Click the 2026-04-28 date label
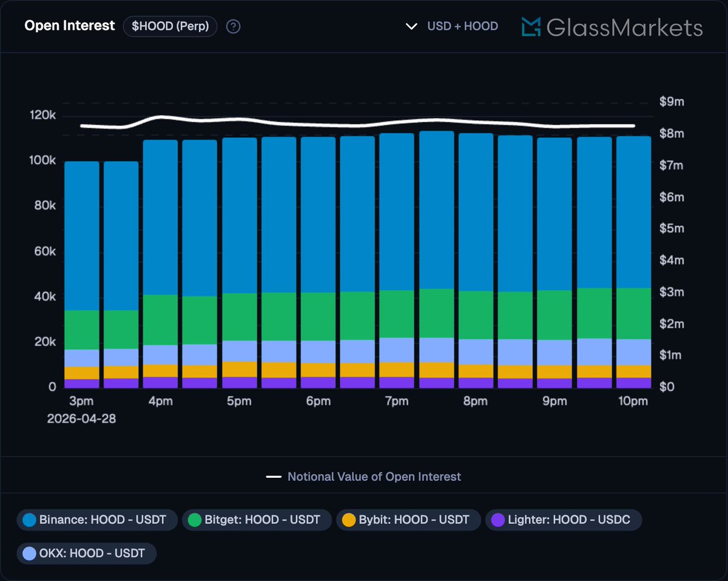Screen dimensions: 728x581 pos(81,419)
